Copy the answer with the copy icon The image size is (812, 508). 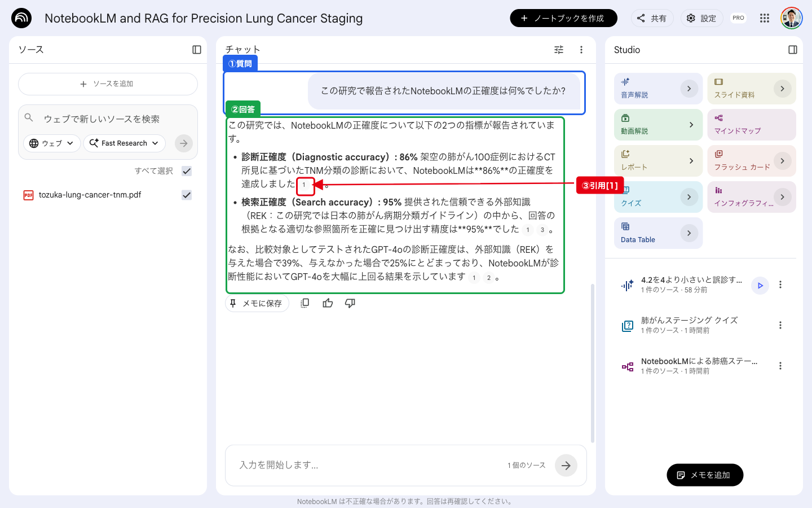[x=305, y=303]
